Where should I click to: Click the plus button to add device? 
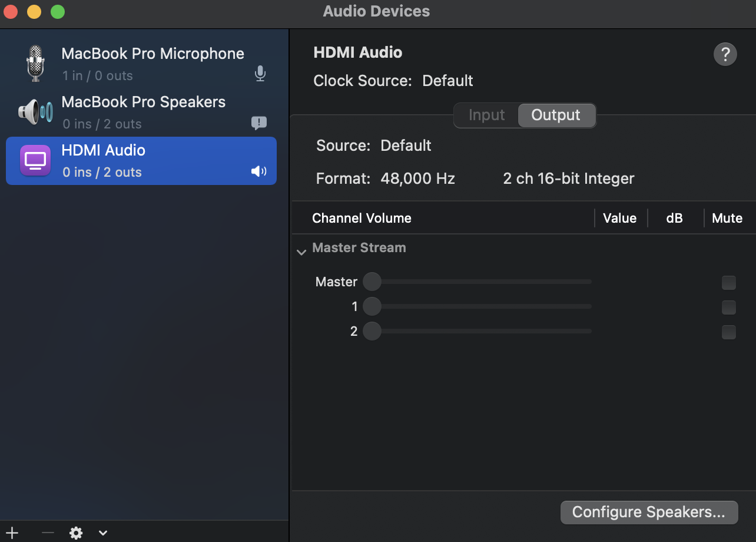pyautogui.click(x=12, y=533)
